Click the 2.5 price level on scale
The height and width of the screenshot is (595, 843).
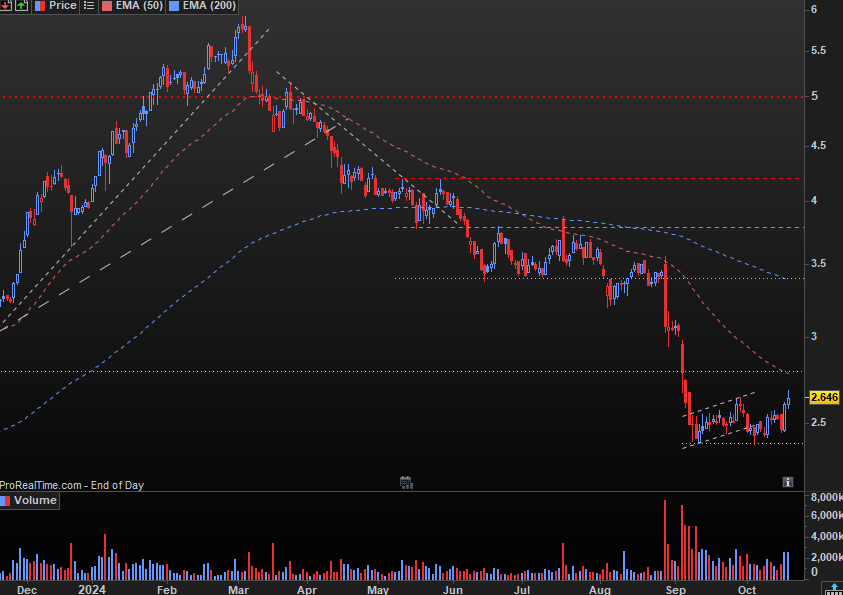click(819, 422)
